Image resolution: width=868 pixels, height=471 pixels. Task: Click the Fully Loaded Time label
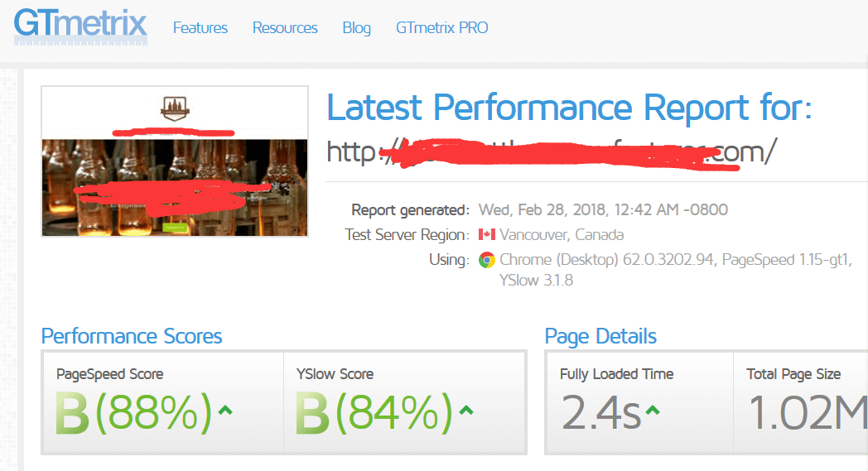pos(617,374)
